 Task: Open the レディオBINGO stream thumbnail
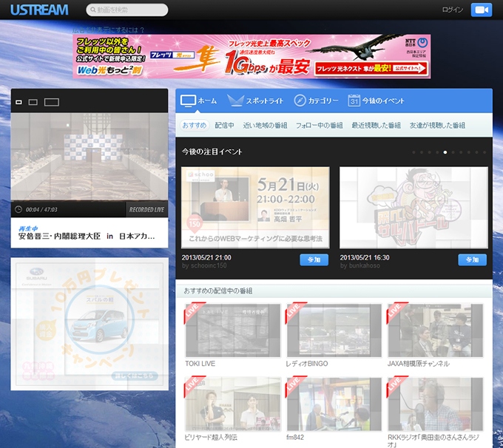point(334,330)
